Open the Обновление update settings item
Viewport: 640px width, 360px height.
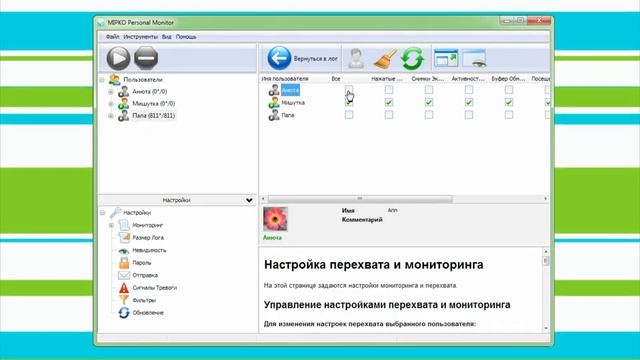(148, 313)
